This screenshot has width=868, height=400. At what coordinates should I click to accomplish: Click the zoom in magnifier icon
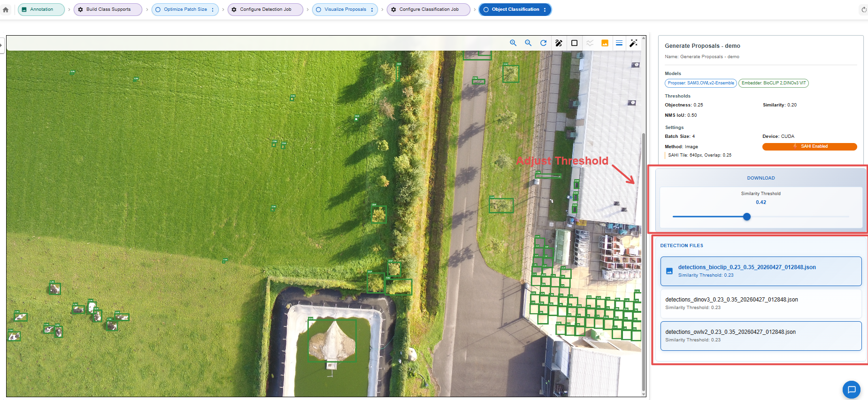pos(513,43)
